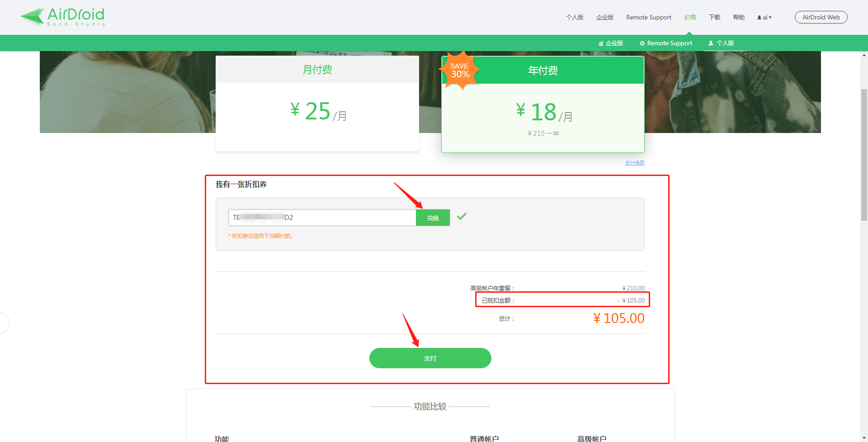Screen dimensions: 868x442
Task: Select the 年付费 yearly plan card
Action: tap(543, 104)
